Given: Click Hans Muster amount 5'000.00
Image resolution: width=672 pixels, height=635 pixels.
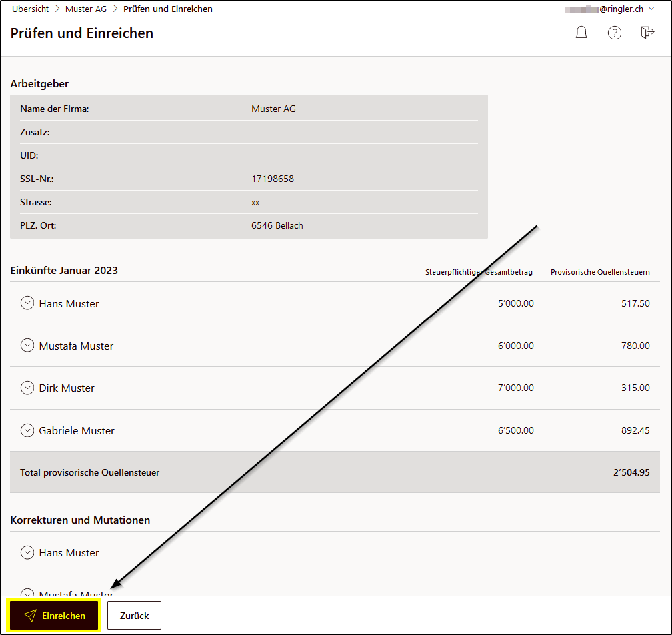Looking at the screenshot, I should (x=515, y=303).
